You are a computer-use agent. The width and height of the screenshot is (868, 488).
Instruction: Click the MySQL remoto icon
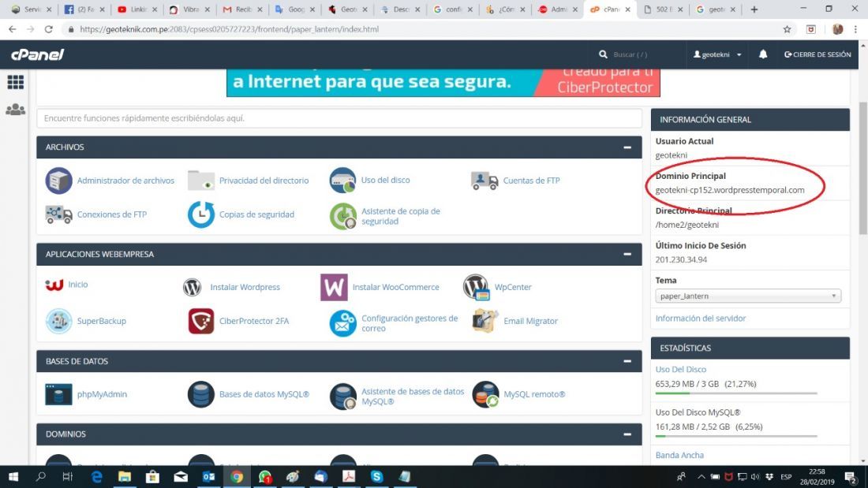[485, 394]
